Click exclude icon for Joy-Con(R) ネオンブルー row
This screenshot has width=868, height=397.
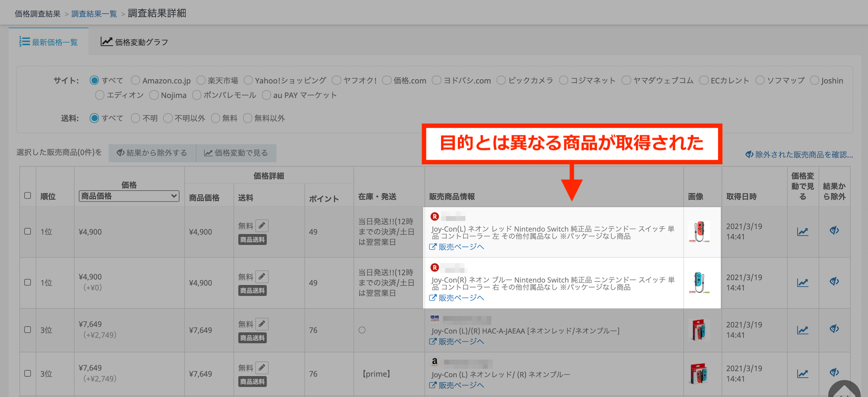pos(834,282)
